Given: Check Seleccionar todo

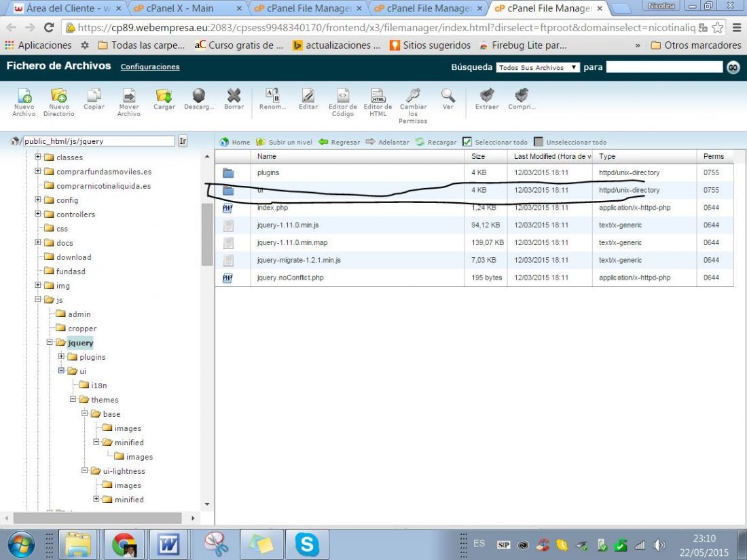Looking at the screenshot, I should 467,142.
